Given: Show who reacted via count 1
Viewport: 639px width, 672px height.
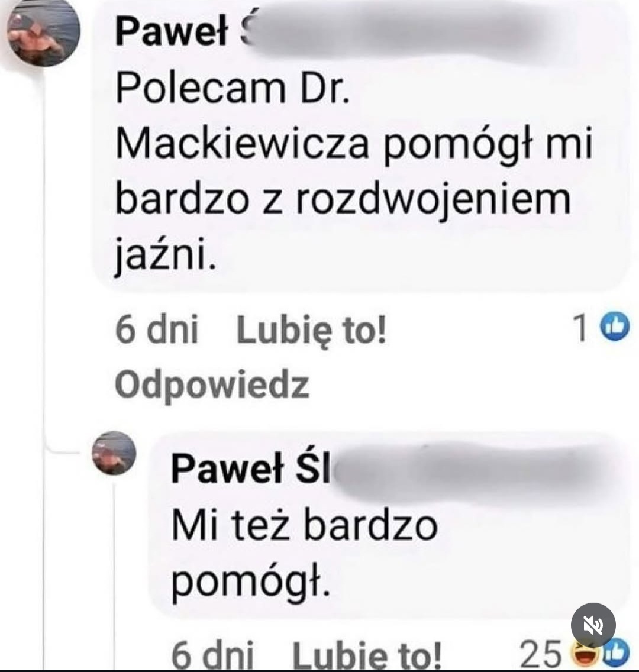Looking at the screenshot, I should (x=581, y=328).
